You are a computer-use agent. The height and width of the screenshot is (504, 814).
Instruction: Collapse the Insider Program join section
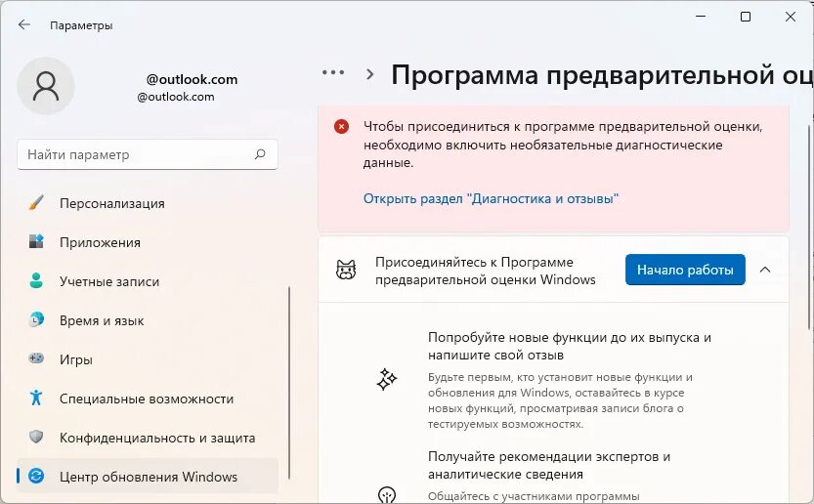pyautogui.click(x=765, y=270)
